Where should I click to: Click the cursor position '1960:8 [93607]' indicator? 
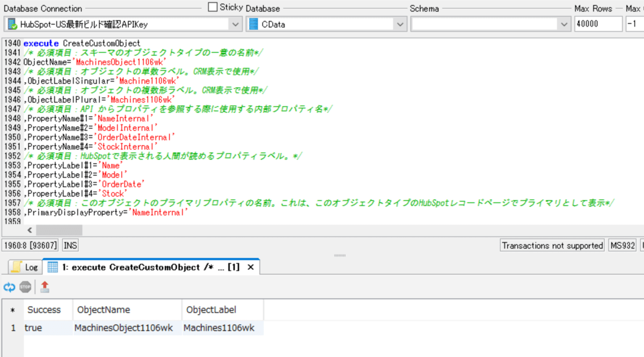click(31, 245)
